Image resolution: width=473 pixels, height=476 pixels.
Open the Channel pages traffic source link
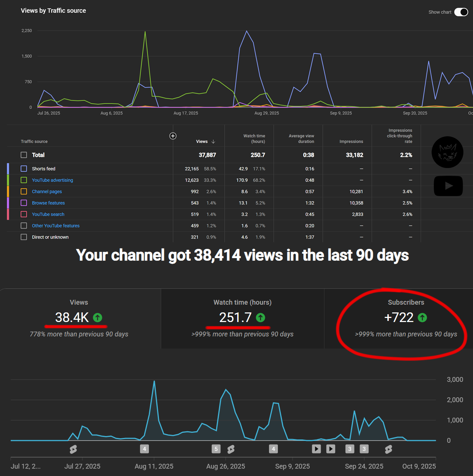tap(47, 192)
